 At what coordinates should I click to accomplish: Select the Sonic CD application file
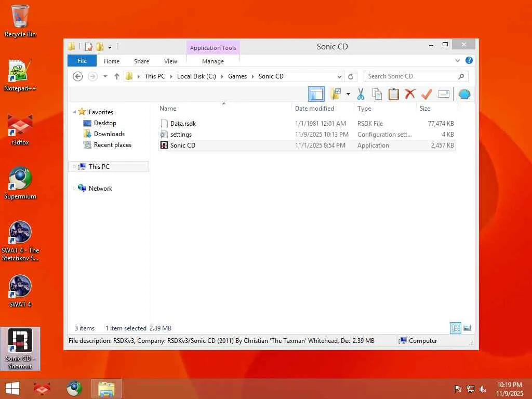307,145
